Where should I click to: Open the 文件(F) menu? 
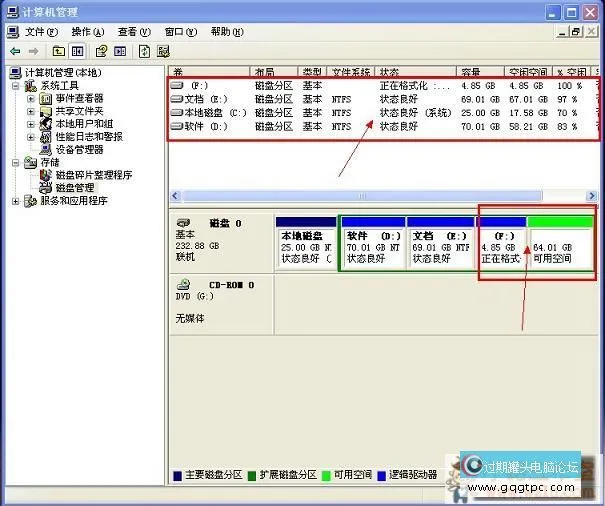pos(41,32)
